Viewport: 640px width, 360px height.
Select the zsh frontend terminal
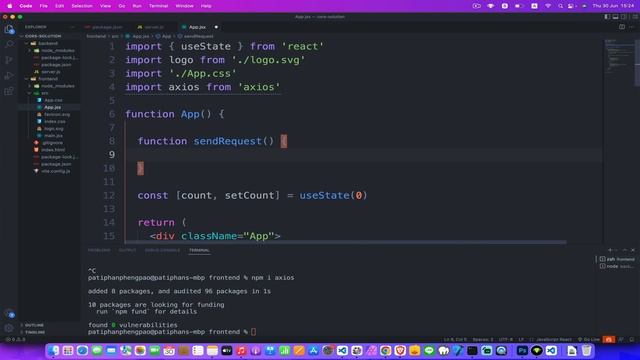pyautogui.click(x=617, y=259)
